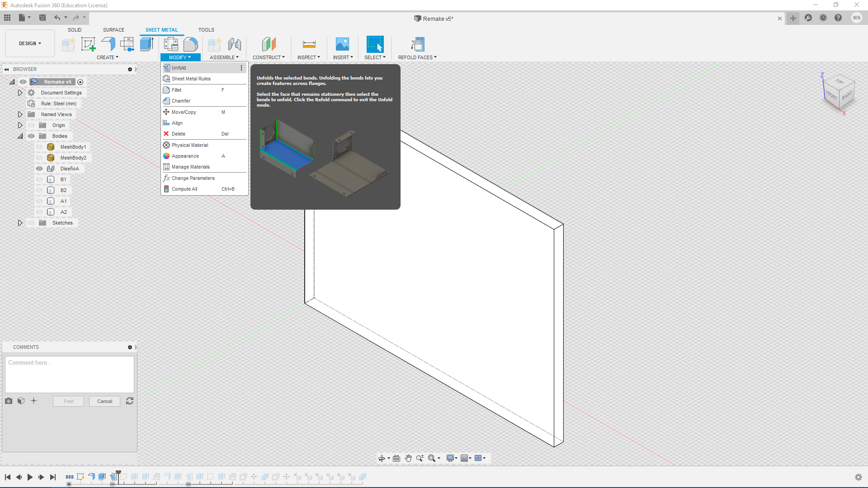Switch to the SURFACE tab

point(113,30)
